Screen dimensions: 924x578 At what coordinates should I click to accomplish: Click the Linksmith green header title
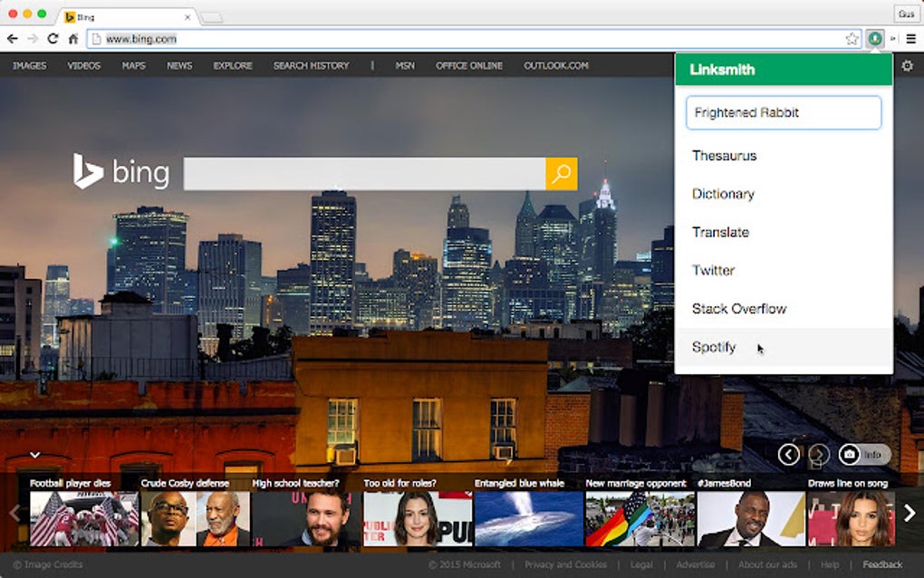722,70
